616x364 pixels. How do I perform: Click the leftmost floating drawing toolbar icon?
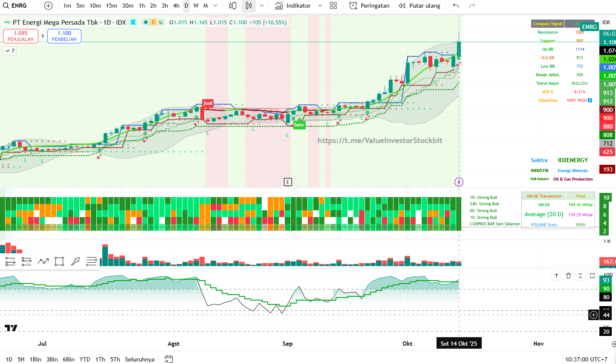pyautogui.click(x=10, y=261)
